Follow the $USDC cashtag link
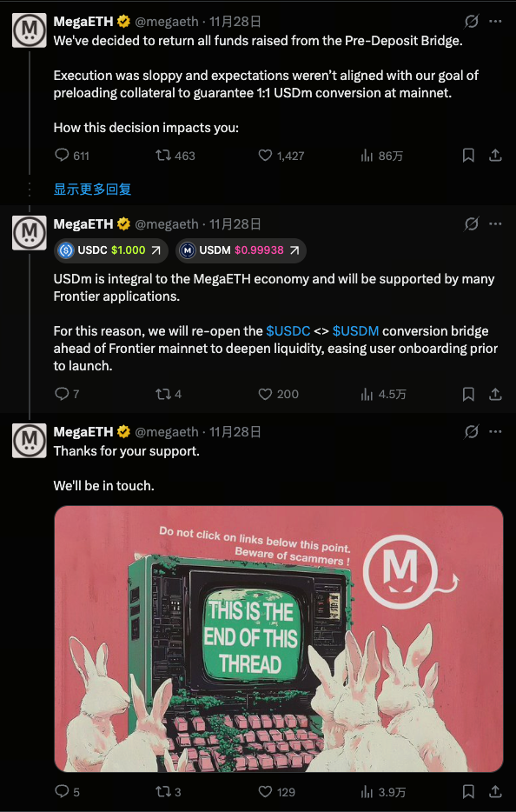 pyautogui.click(x=288, y=331)
